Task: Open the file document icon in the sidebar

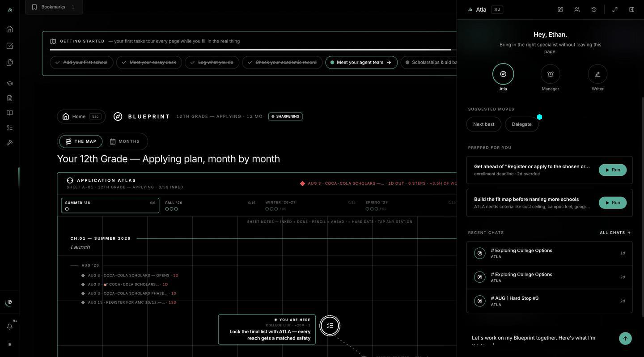Action: pyautogui.click(x=10, y=98)
